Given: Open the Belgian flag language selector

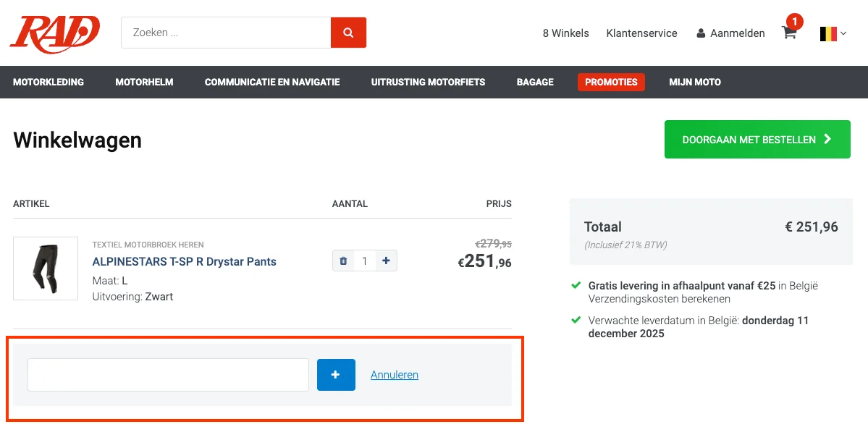Looking at the screenshot, I should [x=833, y=33].
